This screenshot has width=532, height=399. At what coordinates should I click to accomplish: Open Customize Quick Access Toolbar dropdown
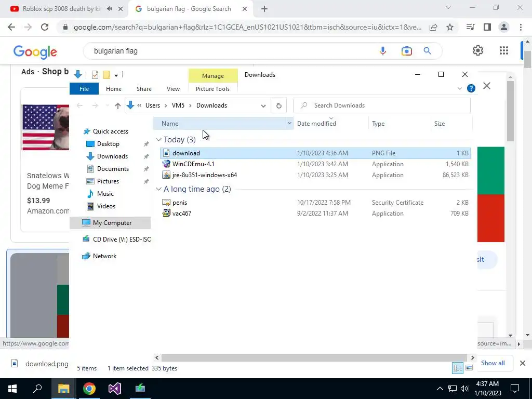(116, 75)
